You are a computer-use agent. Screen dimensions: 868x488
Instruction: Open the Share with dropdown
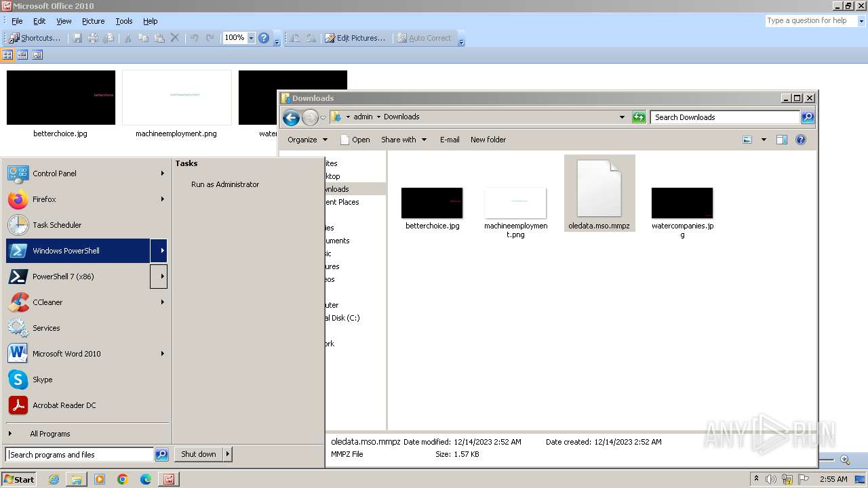pos(404,140)
